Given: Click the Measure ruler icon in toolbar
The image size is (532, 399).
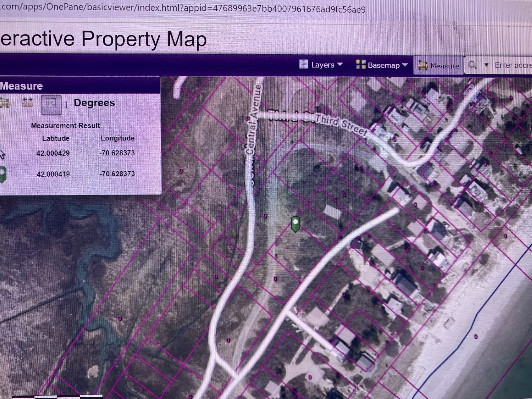Looking at the screenshot, I should point(423,66).
